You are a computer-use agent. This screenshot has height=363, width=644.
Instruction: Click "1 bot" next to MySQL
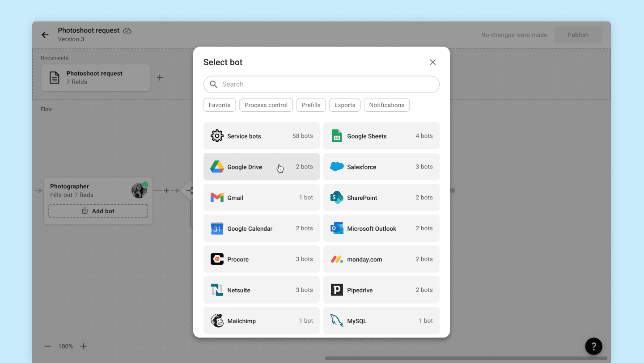pos(426,321)
